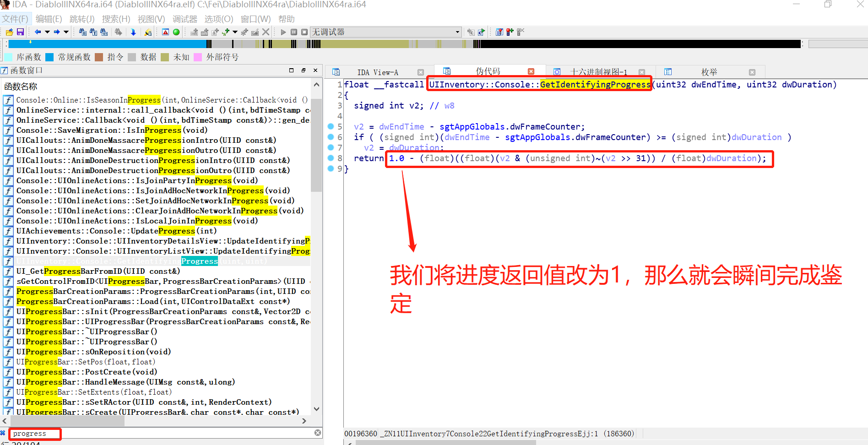This screenshot has height=445, width=868.
Task: Click the green arrow attach icon
Action: point(481,32)
